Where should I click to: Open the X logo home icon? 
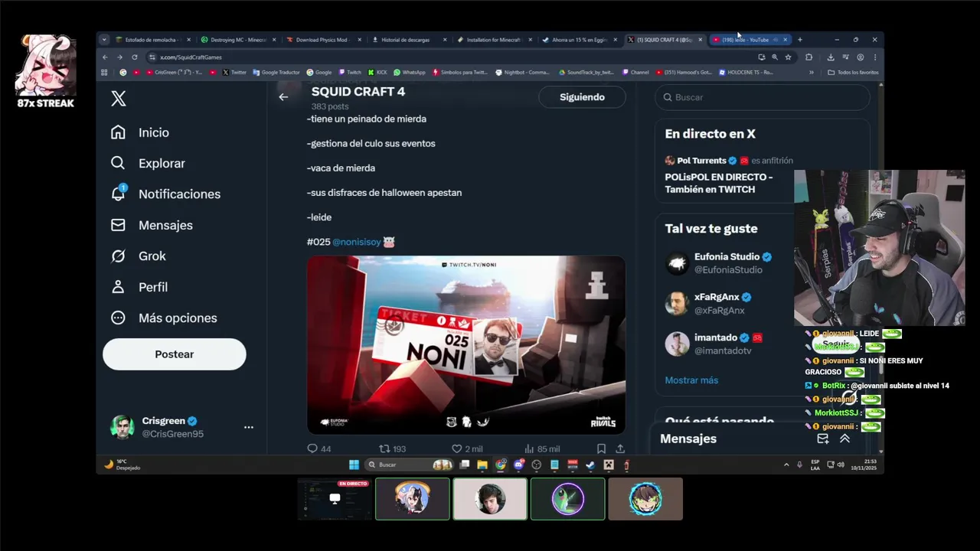click(118, 98)
